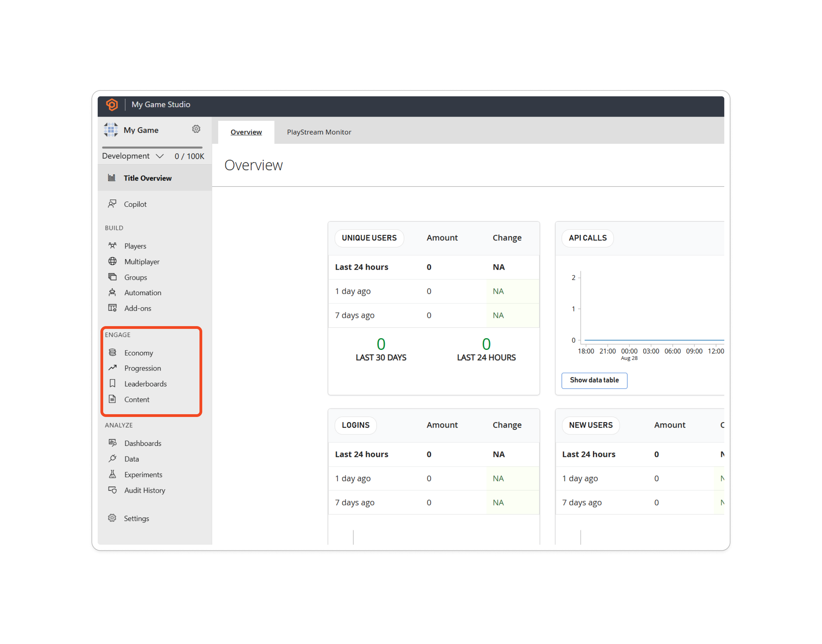
Task: Select the Dashboards icon under Analyze
Action: tap(113, 442)
